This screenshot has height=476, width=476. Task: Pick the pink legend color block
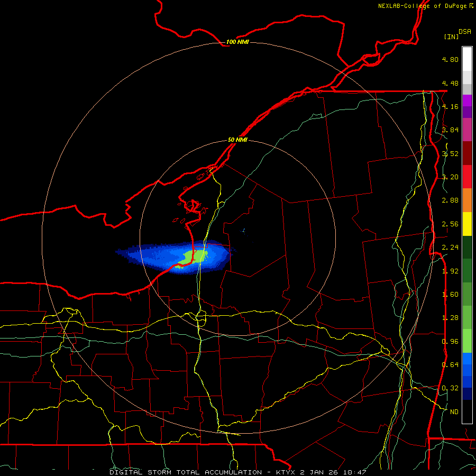467,130
